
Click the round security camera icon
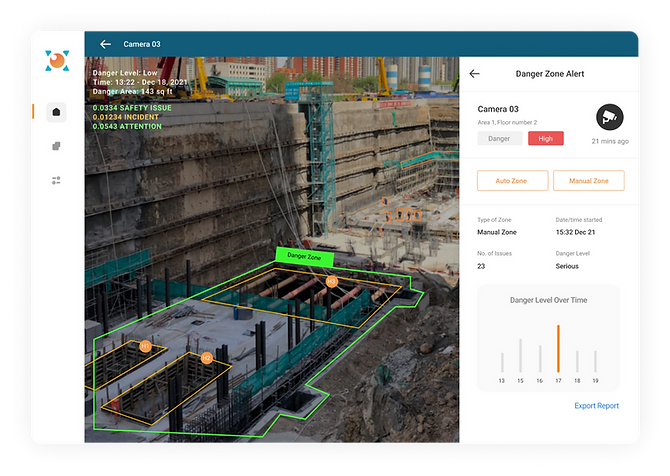(610, 117)
